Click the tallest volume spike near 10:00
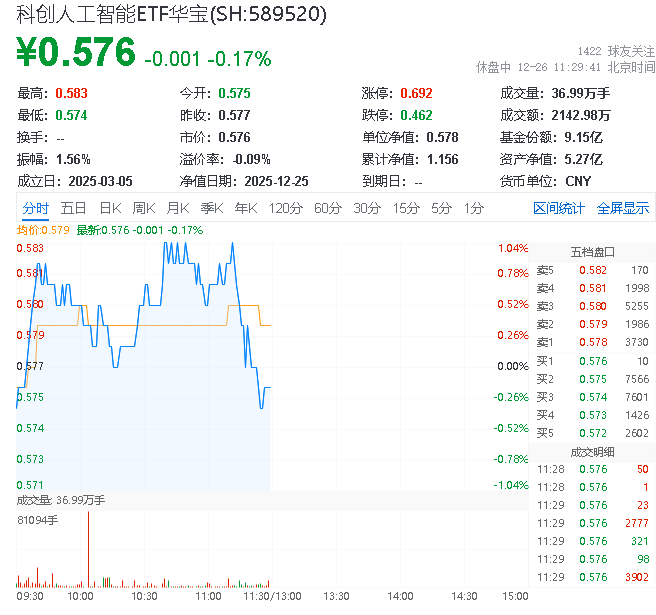 click(x=88, y=548)
